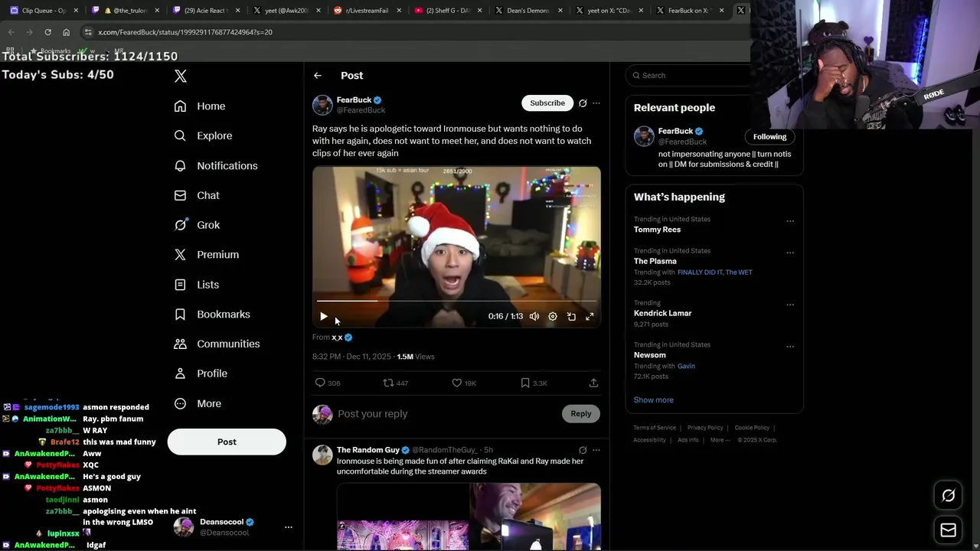Open Notifications from sidebar
Screen dimensions: 980x551
[216, 165]
